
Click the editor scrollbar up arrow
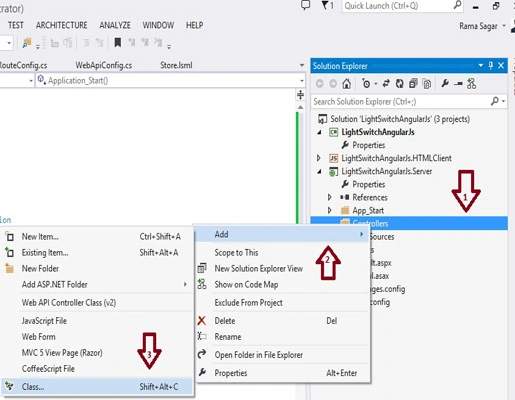(x=300, y=107)
